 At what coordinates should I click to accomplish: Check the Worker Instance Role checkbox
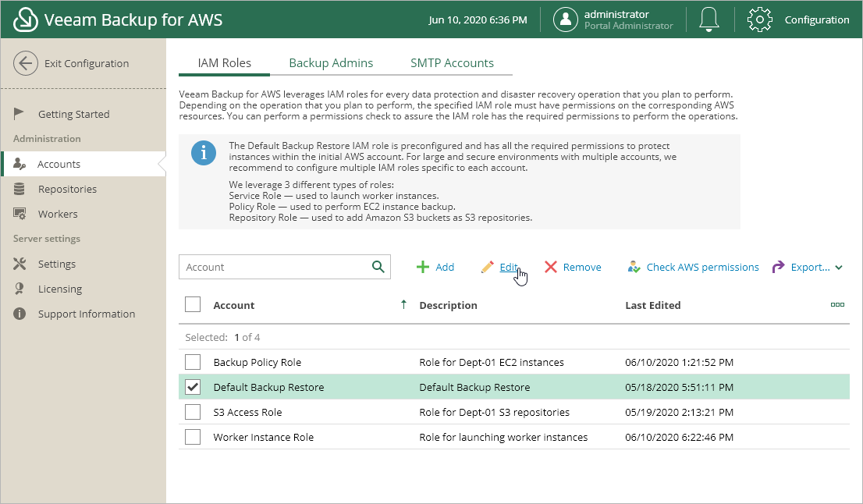193,437
